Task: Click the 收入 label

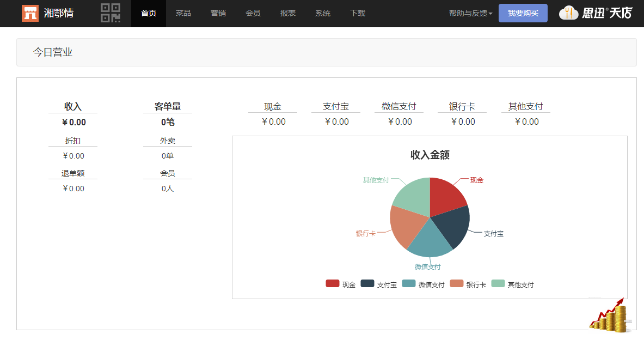Action: point(73,106)
